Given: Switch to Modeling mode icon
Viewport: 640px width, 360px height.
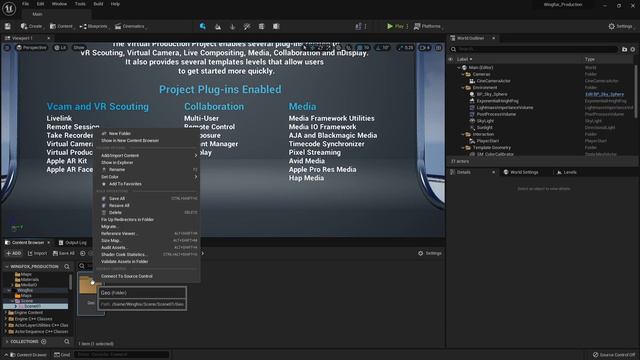Looking at the screenshot, I should 261,27.
